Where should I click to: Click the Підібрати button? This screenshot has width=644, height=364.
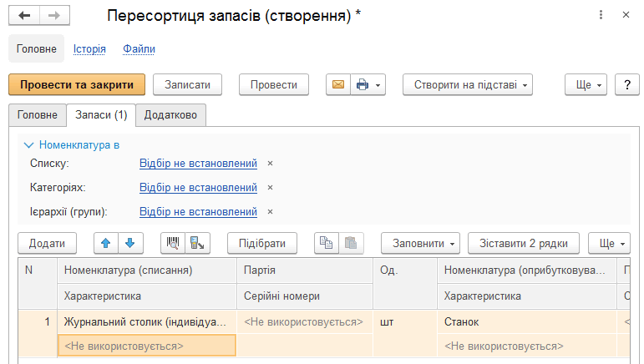click(x=262, y=243)
